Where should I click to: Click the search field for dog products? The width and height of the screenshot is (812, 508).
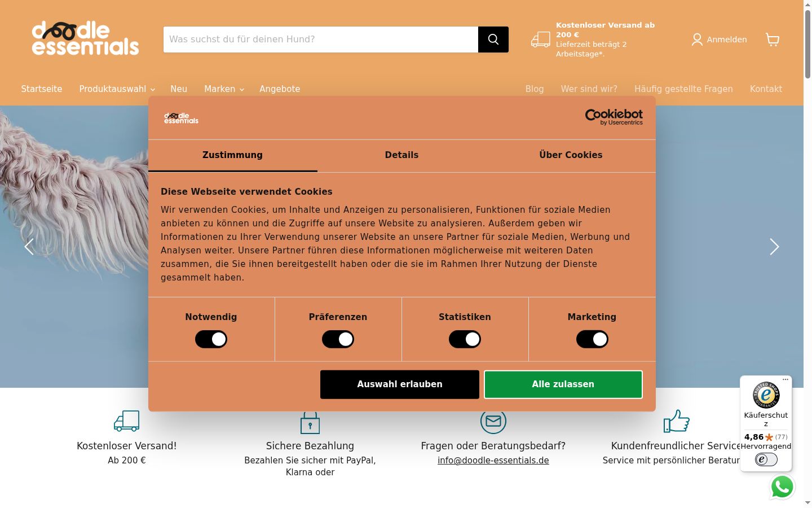click(x=321, y=40)
